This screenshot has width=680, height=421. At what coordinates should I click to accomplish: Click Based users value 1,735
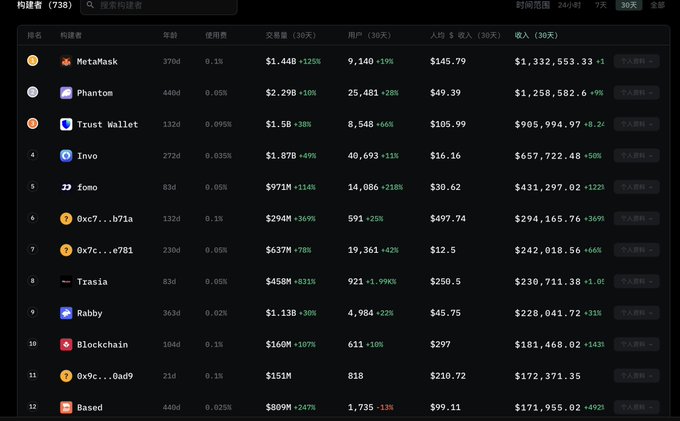pyautogui.click(x=360, y=407)
